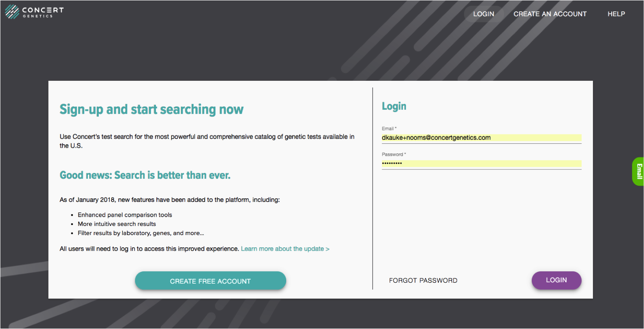Open the FORGOT PASSWORD link
Image resolution: width=644 pixels, height=329 pixels.
423,280
